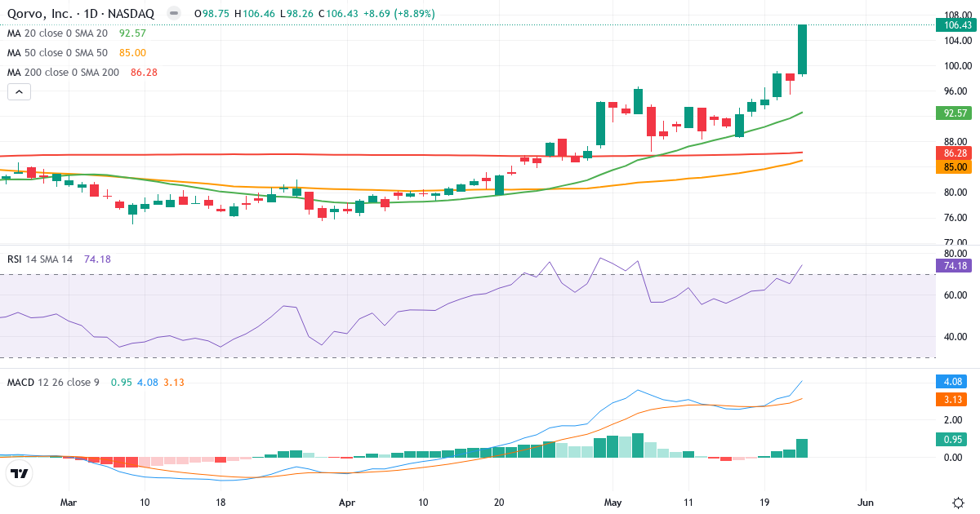This screenshot has height=514, width=980.
Task: Click the TradingView logo icon
Action: [20, 473]
